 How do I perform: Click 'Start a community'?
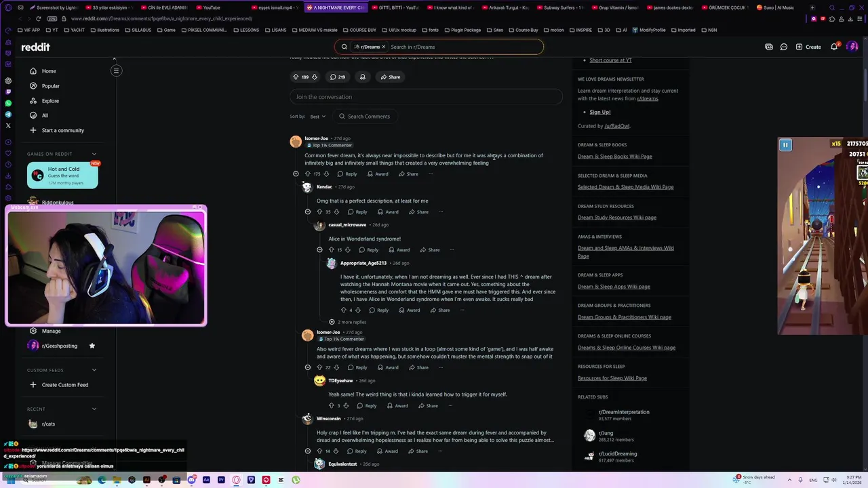[62, 130]
